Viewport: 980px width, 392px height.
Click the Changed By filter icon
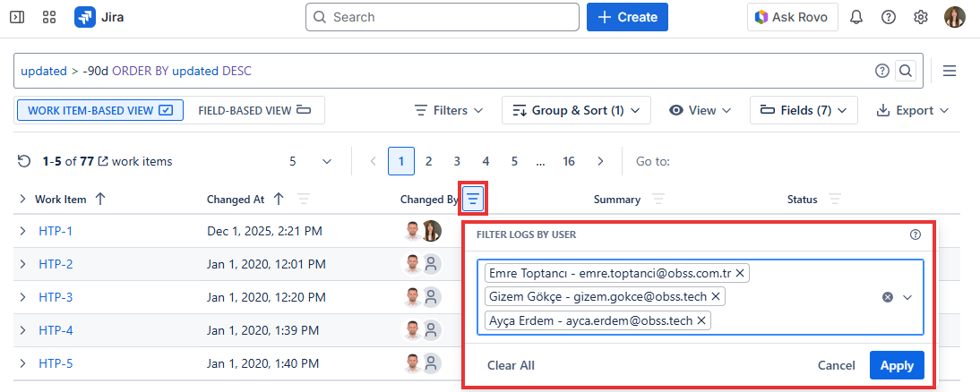(x=472, y=199)
